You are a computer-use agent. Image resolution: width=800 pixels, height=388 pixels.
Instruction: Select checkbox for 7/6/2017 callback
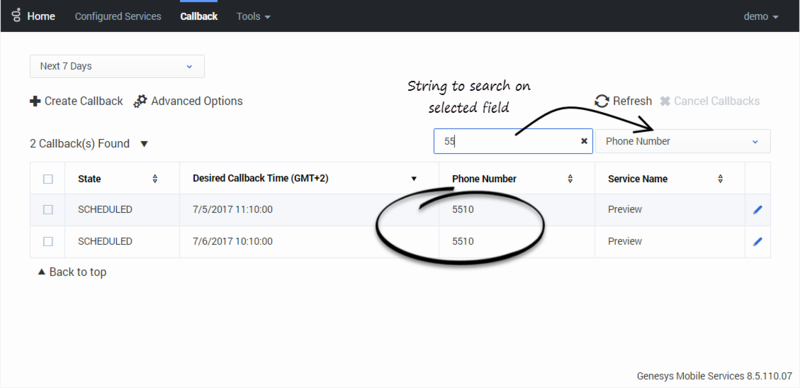tap(48, 241)
